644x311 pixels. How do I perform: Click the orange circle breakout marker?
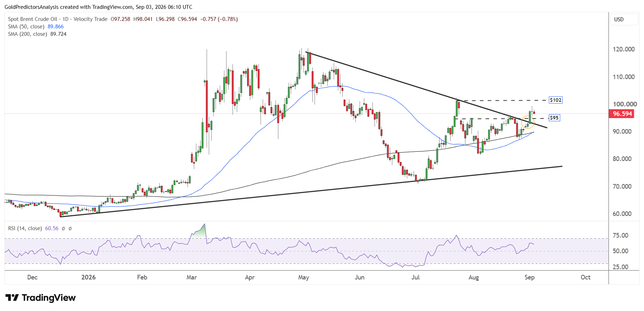coord(528,122)
